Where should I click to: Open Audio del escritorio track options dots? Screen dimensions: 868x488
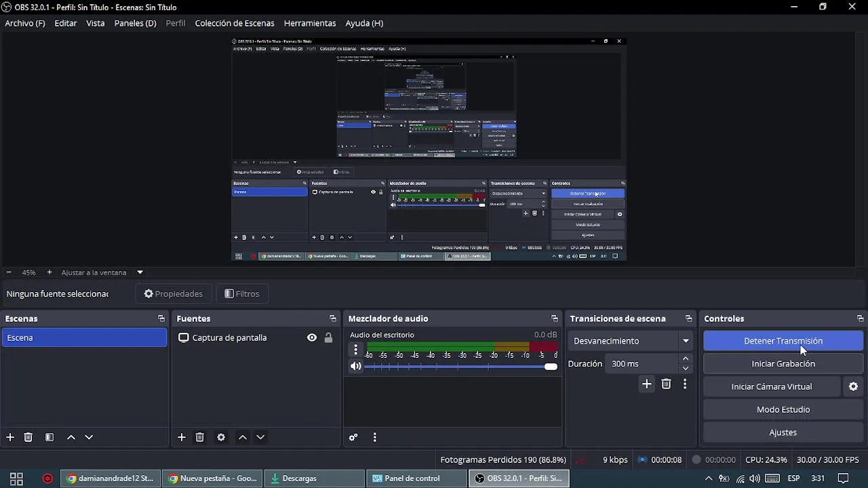[355, 350]
